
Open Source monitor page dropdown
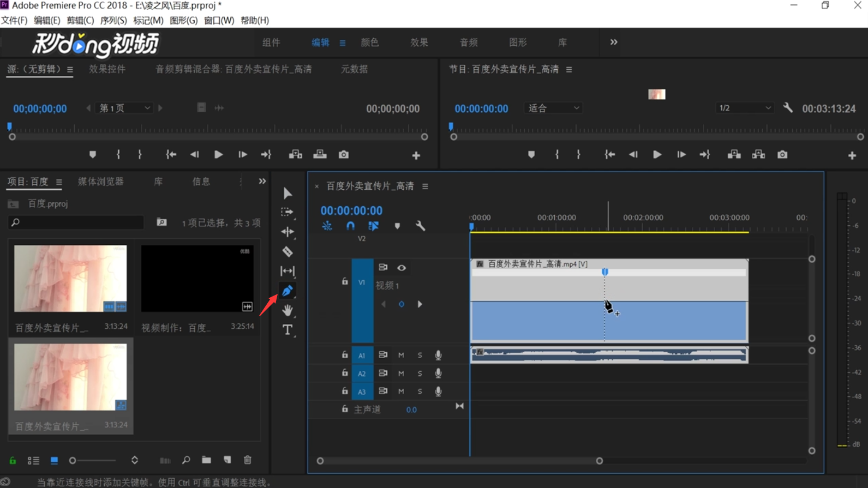coord(124,108)
